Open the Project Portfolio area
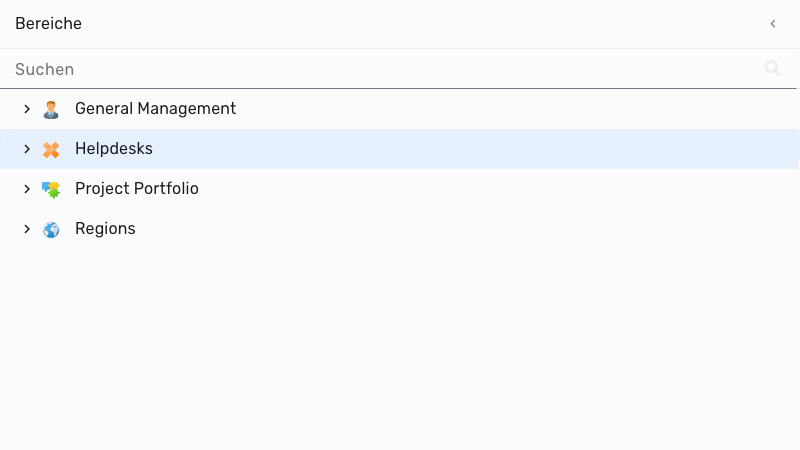The image size is (800, 450). [137, 189]
